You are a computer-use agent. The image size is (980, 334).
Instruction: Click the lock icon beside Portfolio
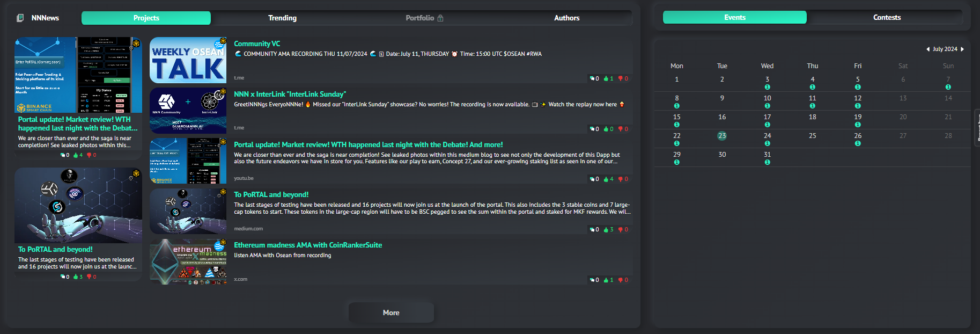point(440,18)
